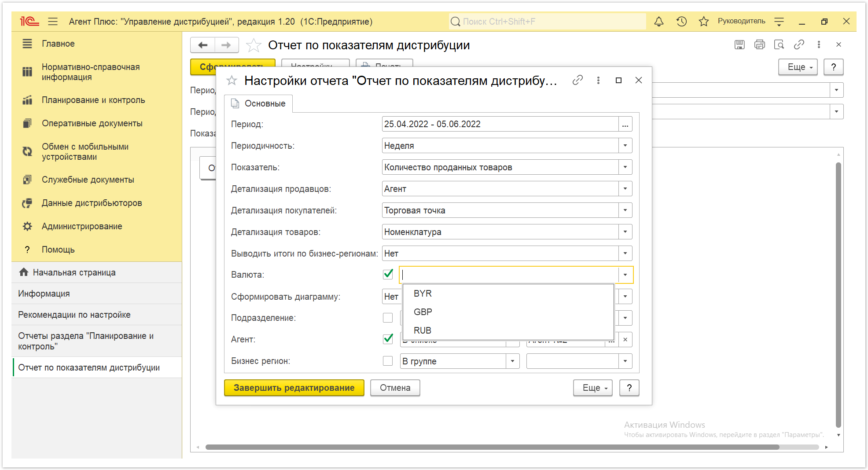The image size is (868, 470).
Task: Click the horizontal scrollbar of the report
Action: (492, 447)
